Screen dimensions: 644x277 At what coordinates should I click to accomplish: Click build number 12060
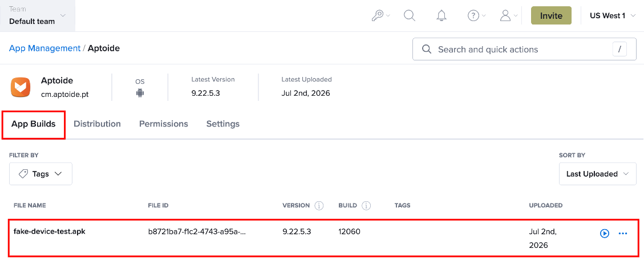point(349,231)
